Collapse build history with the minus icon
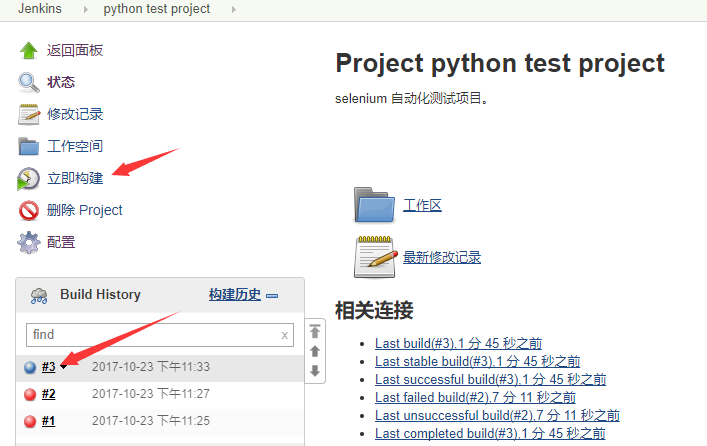The width and height of the screenshot is (707, 446). point(272,296)
